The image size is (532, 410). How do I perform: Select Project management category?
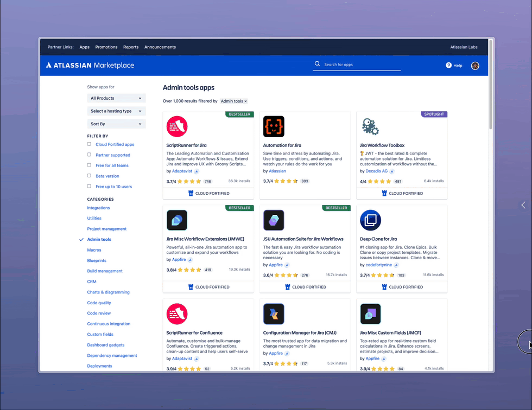pos(107,229)
